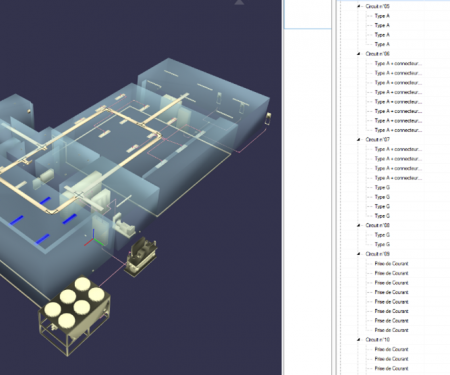
Task: Collapse the Circuit n°09 expander arrow
Action: [x=359, y=254]
